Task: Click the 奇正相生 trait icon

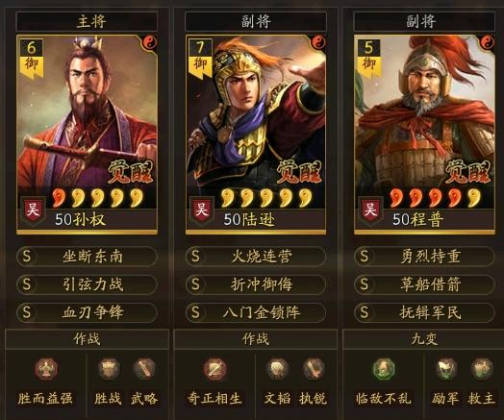Action: pos(214,369)
